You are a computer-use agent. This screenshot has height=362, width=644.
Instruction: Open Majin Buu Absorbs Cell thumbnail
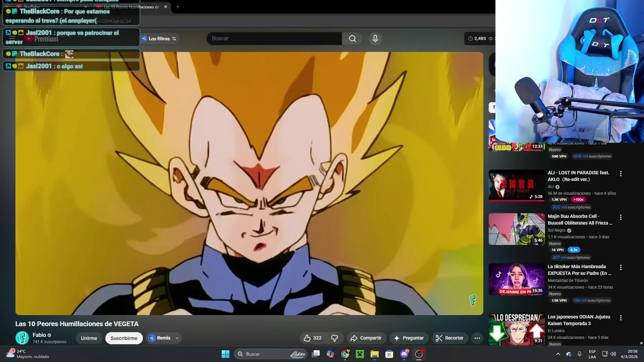click(517, 229)
